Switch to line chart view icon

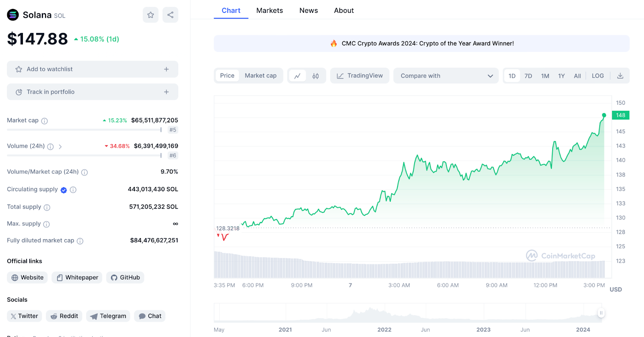pos(297,76)
